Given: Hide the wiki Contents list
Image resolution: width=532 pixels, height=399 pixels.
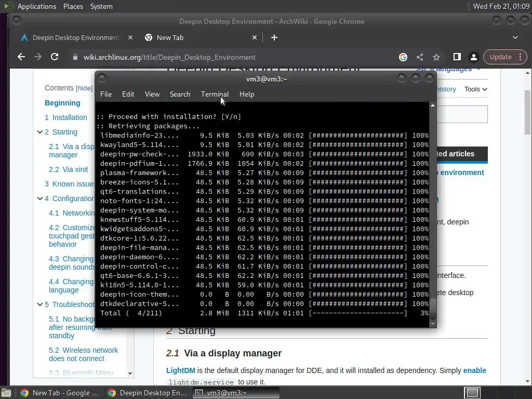Looking at the screenshot, I should (84, 88).
